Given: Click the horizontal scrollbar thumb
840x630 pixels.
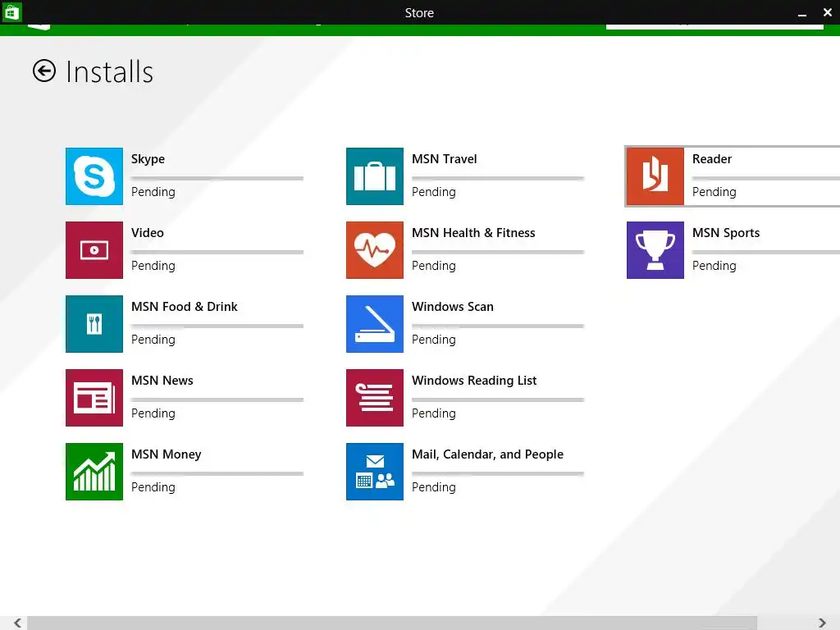Looking at the screenshot, I should point(392,623).
